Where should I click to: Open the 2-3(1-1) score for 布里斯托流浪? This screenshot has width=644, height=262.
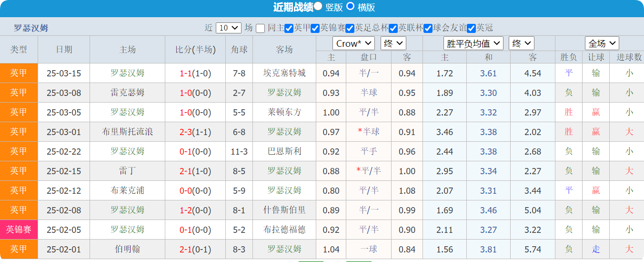click(195, 132)
